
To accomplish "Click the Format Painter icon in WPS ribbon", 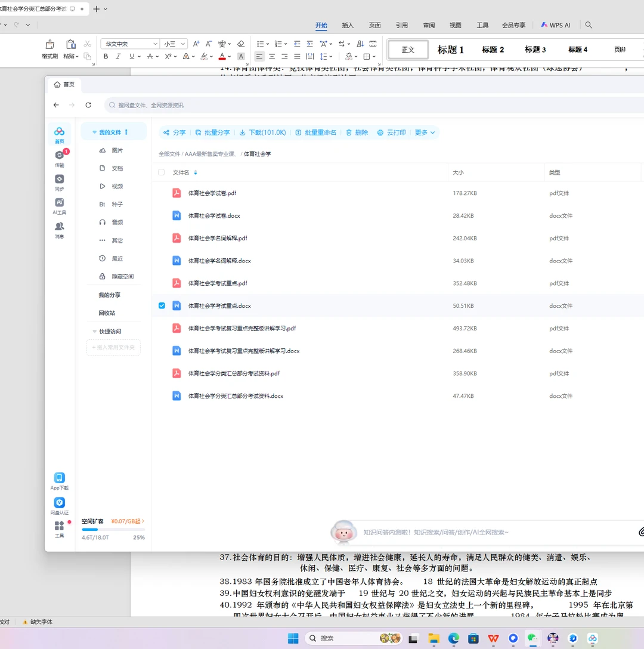I will [x=49, y=44].
